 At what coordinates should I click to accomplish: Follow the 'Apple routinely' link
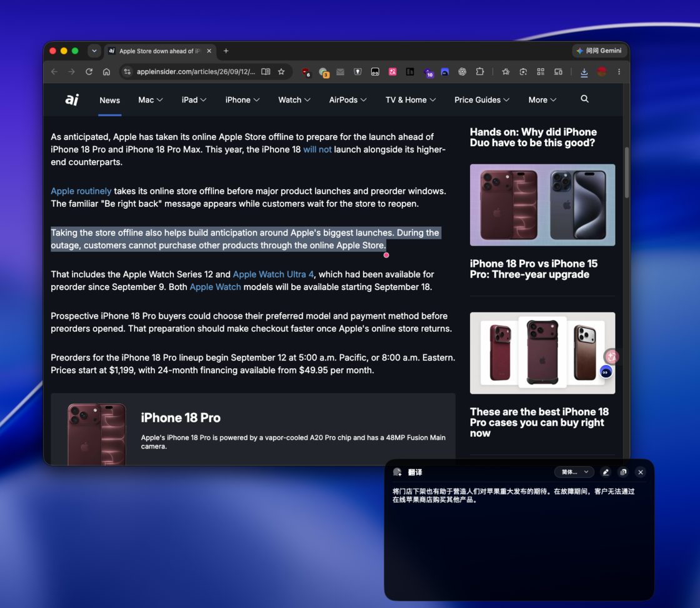[81, 191]
